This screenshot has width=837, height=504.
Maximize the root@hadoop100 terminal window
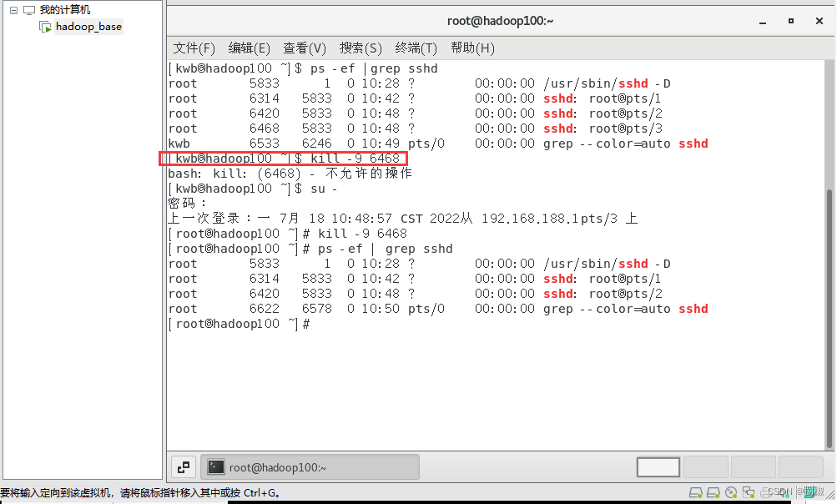(791, 21)
